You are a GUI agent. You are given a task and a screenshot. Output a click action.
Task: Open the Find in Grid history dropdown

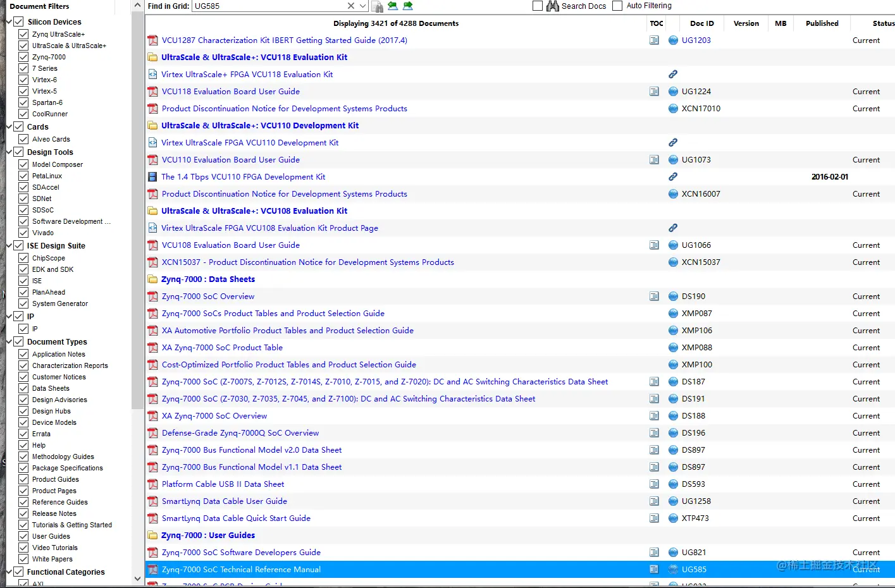pyautogui.click(x=362, y=6)
